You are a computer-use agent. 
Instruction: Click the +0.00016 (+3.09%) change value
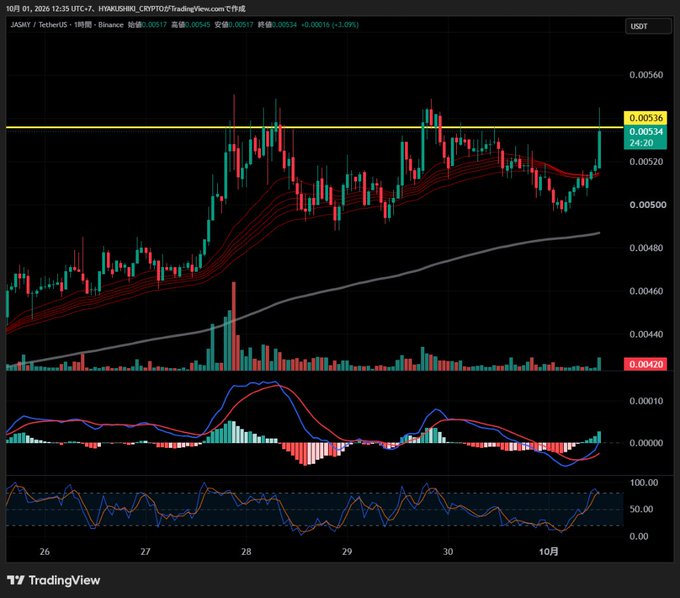[x=330, y=25]
